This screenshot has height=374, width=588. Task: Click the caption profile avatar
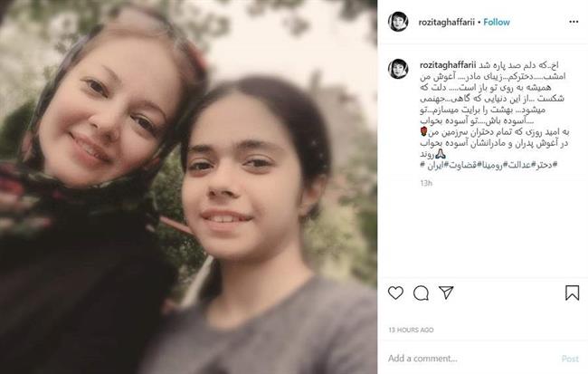click(398, 69)
